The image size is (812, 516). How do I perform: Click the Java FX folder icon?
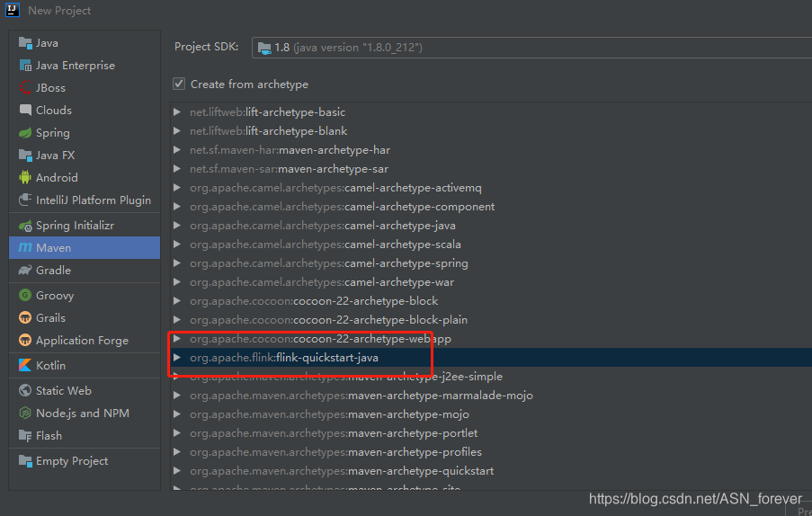(25, 156)
